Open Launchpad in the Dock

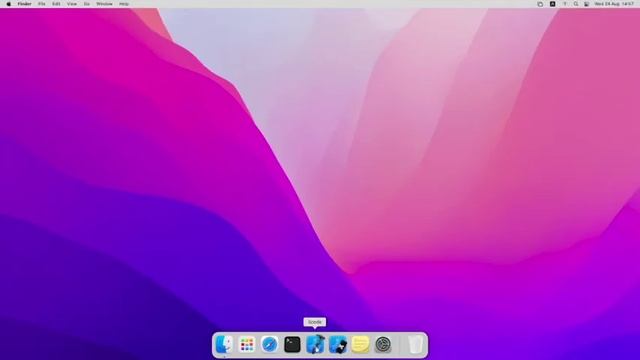pyautogui.click(x=247, y=344)
